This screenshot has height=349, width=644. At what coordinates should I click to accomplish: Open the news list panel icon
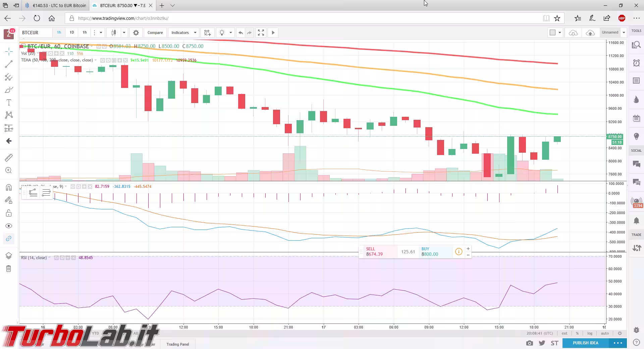636,81
